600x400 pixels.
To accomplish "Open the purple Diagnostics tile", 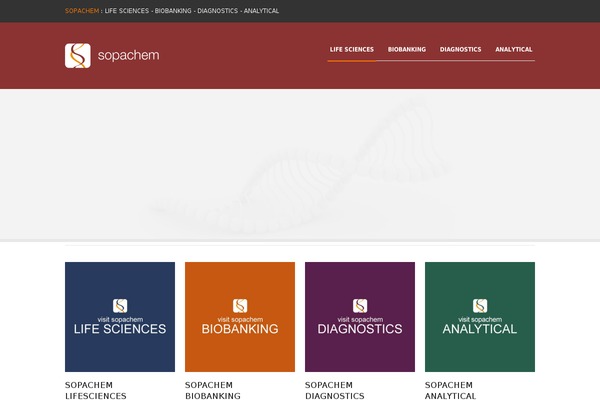I will pos(360,317).
